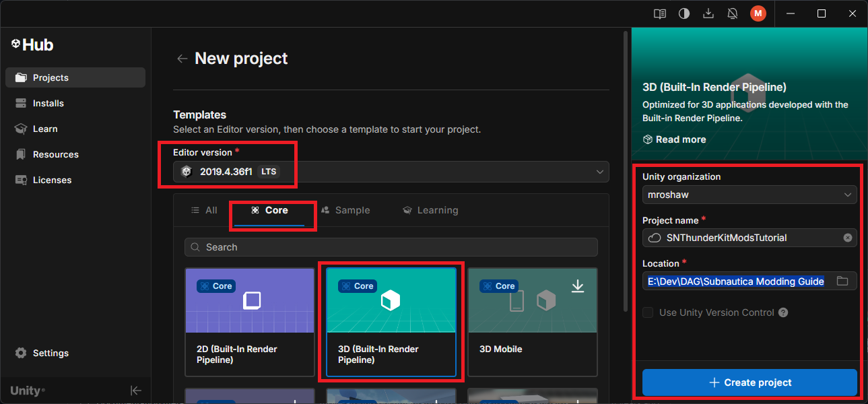Switch to the All templates tab
This screenshot has height=404, width=868.
click(204, 210)
